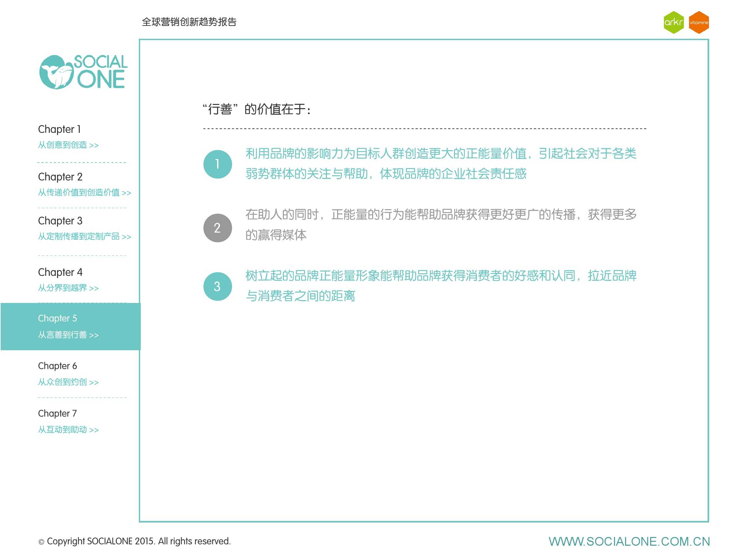Go to Chapter 4 heading

(x=60, y=272)
